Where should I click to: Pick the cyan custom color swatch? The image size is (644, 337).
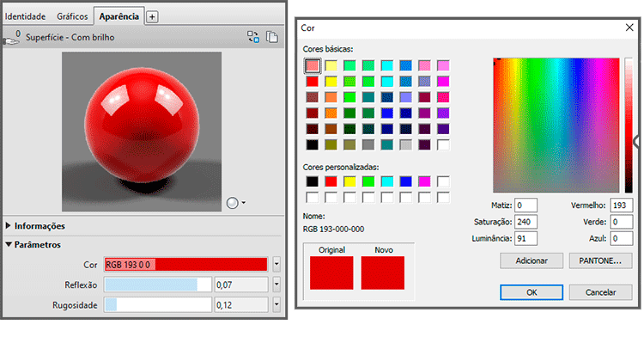(387, 181)
